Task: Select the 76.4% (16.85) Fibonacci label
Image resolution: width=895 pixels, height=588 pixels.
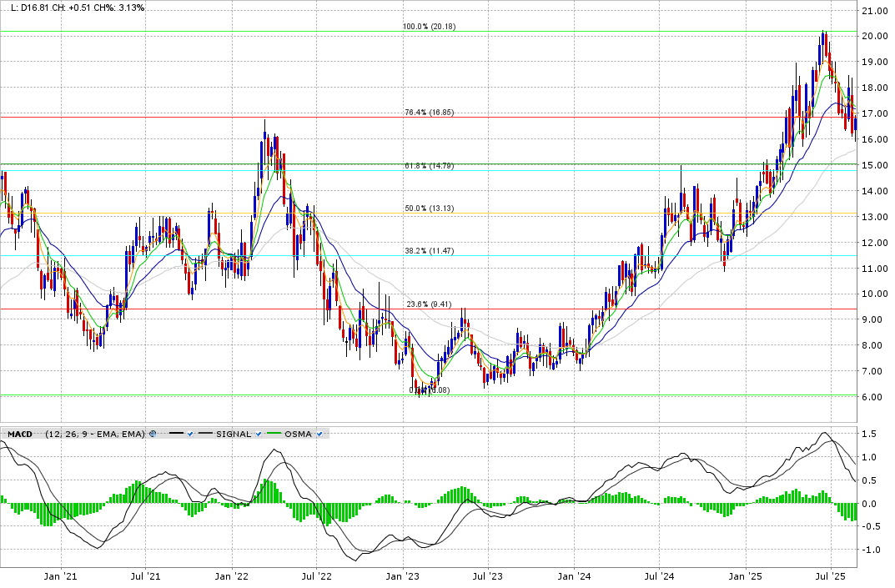Action: pyautogui.click(x=429, y=113)
